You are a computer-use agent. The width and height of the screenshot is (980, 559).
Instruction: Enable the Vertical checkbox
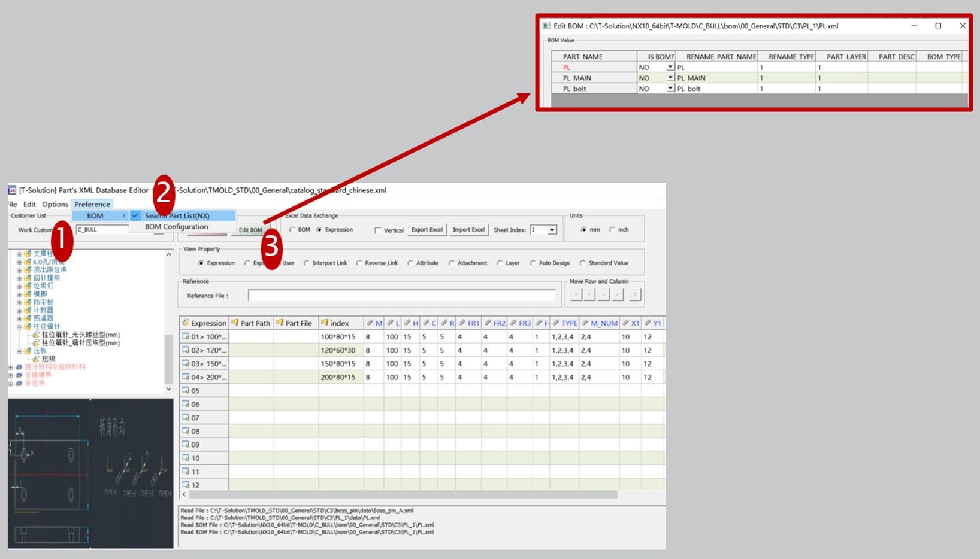click(378, 230)
